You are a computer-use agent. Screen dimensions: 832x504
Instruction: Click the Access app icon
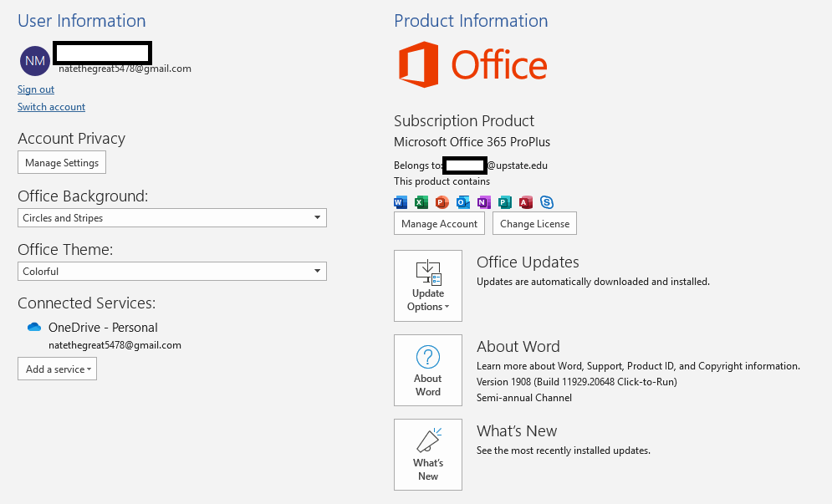pyautogui.click(x=526, y=202)
